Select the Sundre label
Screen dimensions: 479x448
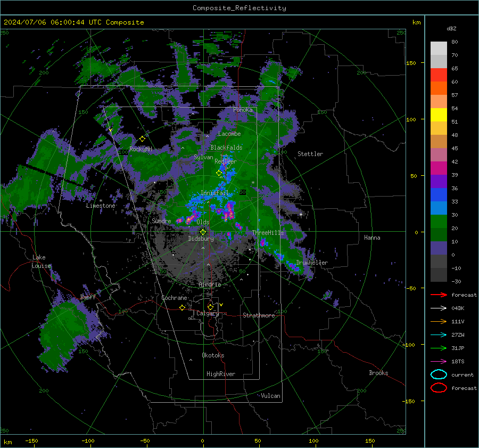pyautogui.click(x=161, y=221)
